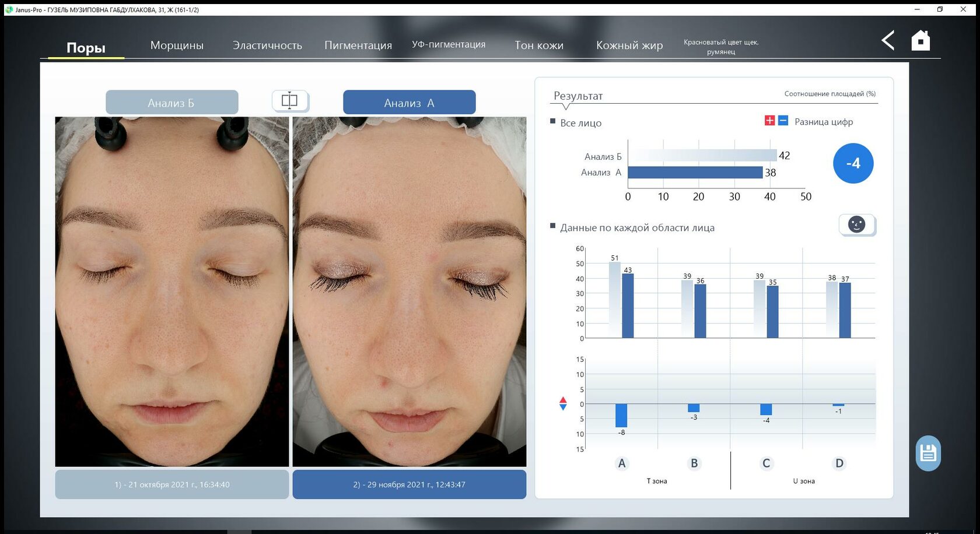
Task: Select the 21 октября 2021 capture bar
Action: [x=172, y=484]
